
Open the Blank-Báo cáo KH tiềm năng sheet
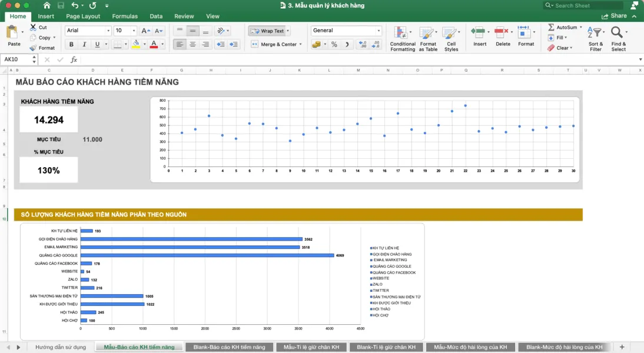pyautogui.click(x=229, y=347)
